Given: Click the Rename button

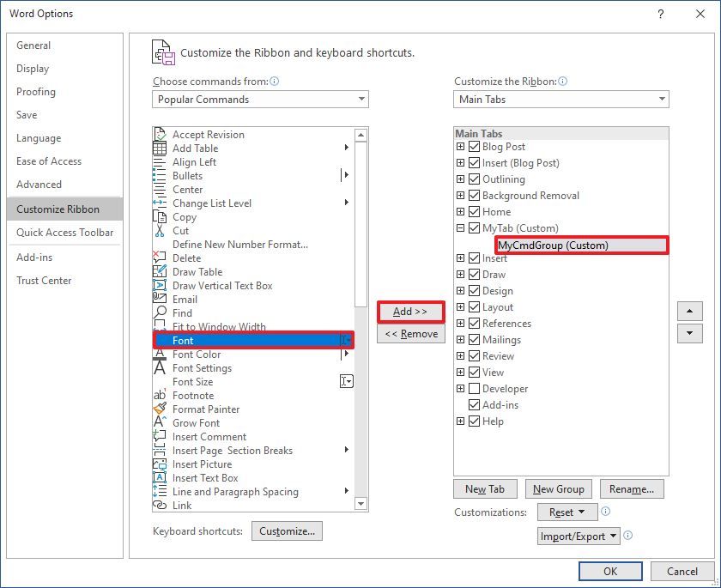Looking at the screenshot, I should [x=632, y=488].
